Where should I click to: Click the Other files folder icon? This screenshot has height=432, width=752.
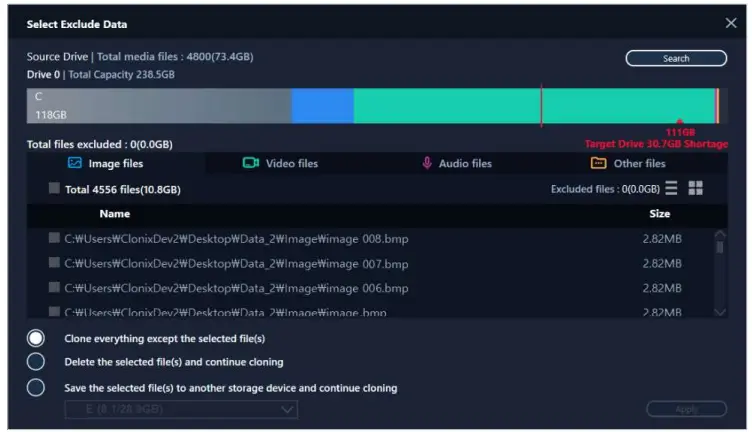598,163
